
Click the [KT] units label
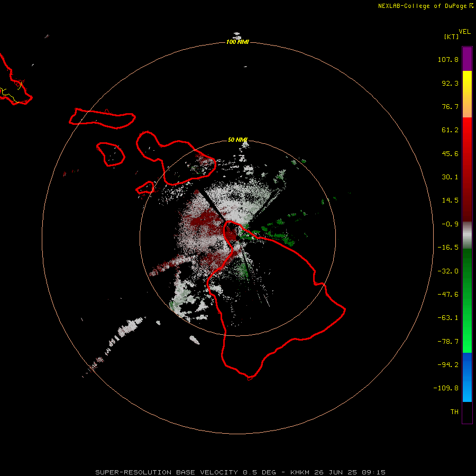pos(452,36)
